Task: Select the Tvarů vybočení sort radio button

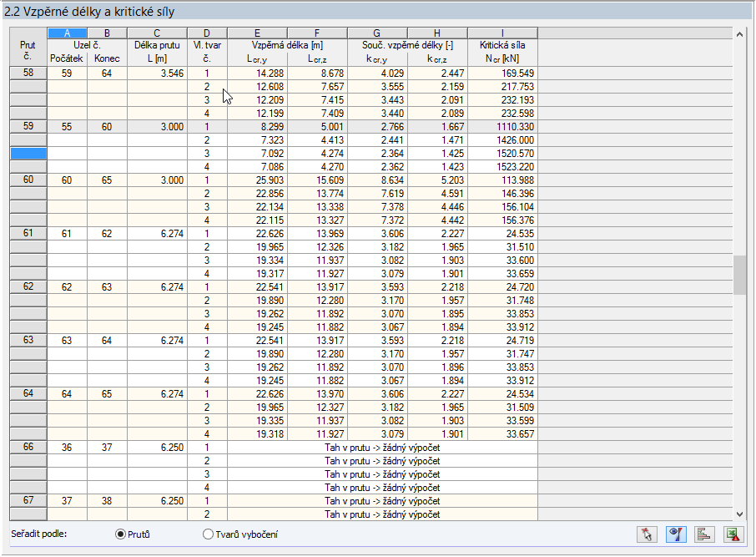Action: (x=208, y=534)
